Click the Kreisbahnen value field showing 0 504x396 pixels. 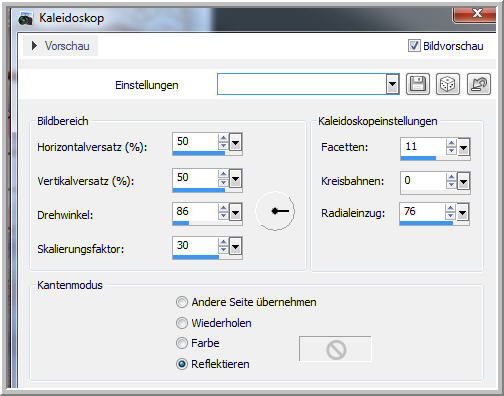[x=423, y=181]
